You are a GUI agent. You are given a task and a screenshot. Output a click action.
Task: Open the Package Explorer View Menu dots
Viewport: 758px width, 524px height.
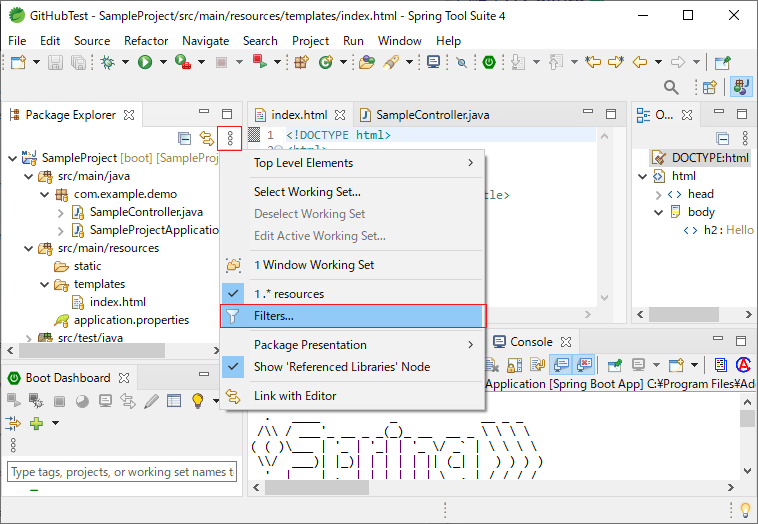(x=230, y=139)
